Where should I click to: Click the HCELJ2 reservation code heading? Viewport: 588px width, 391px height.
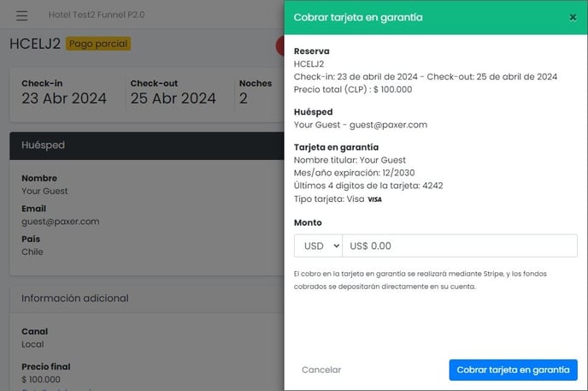click(35, 44)
